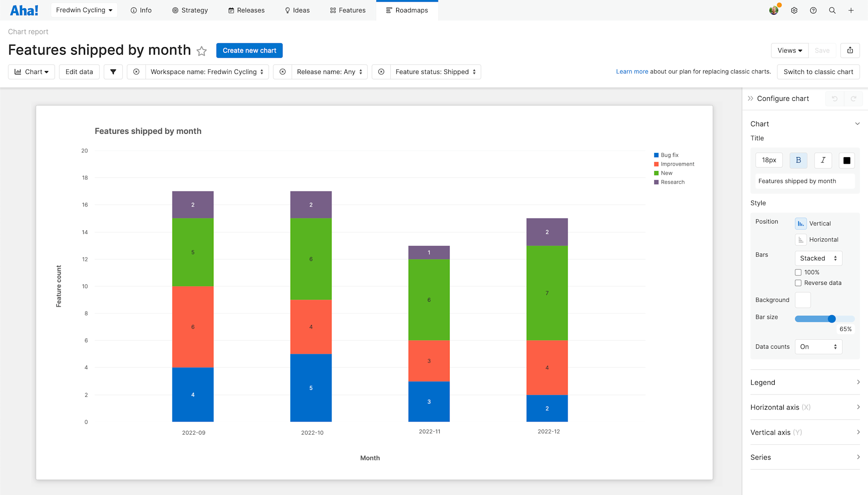
Task: Open the Strategy menu item
Action: [190, 10]
